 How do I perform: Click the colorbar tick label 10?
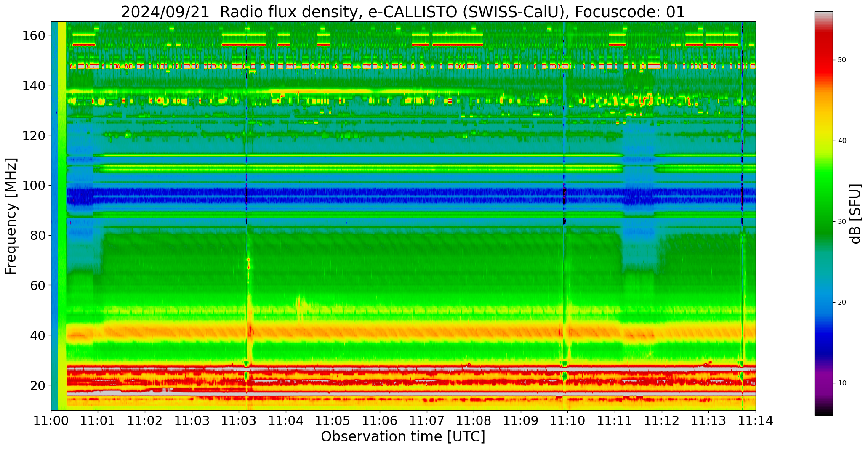click(842, 383)
